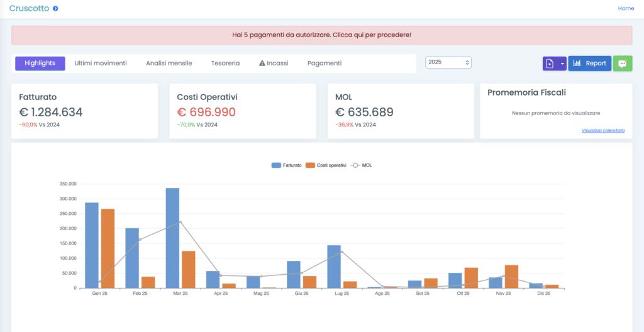Screen dimensions: 644x332
Task: Hide the MOL line via legend
Action: 361,165
